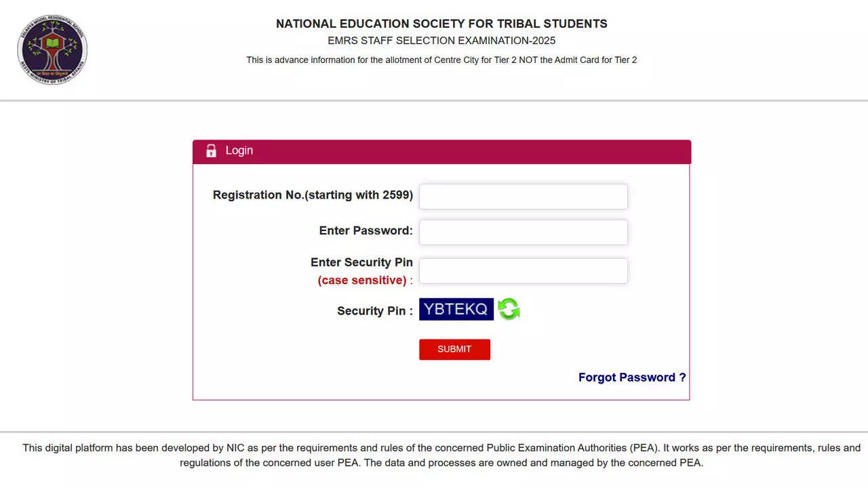Click the Tier 2 advance information notice
The width and height of the screenshot is (868, 488).
[441, 60]
